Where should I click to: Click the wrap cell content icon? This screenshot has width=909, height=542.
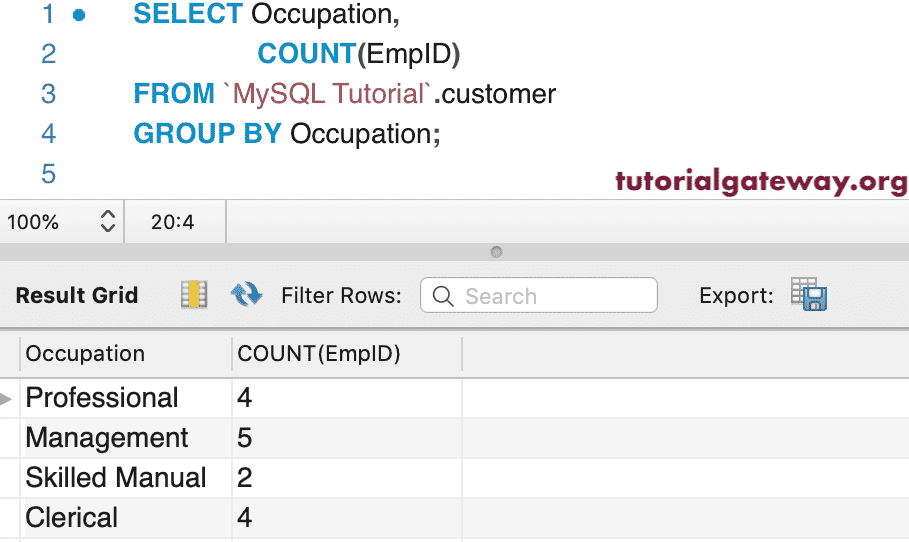click(x=194, y=294)
